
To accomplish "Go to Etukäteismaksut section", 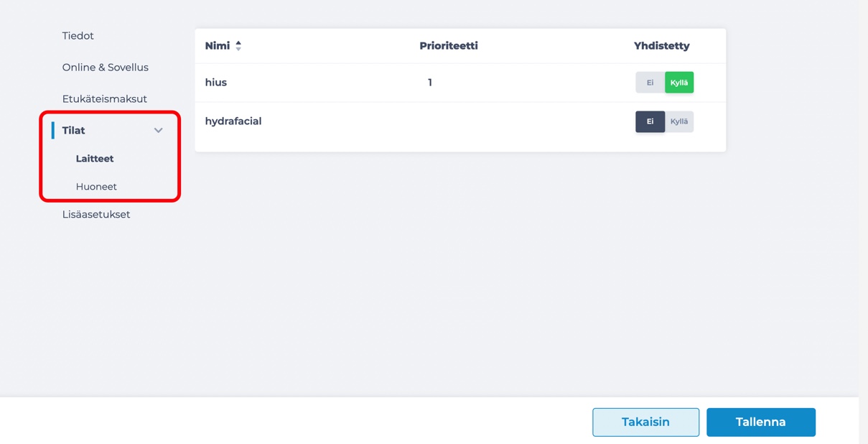I will [x=104, y=99].
